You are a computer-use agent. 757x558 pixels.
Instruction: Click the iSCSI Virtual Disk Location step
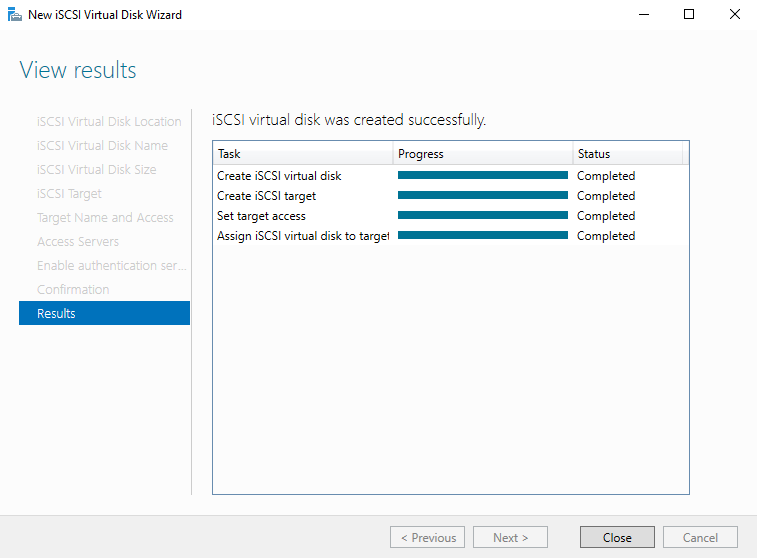pyautogui.click(x=109, y=121)
